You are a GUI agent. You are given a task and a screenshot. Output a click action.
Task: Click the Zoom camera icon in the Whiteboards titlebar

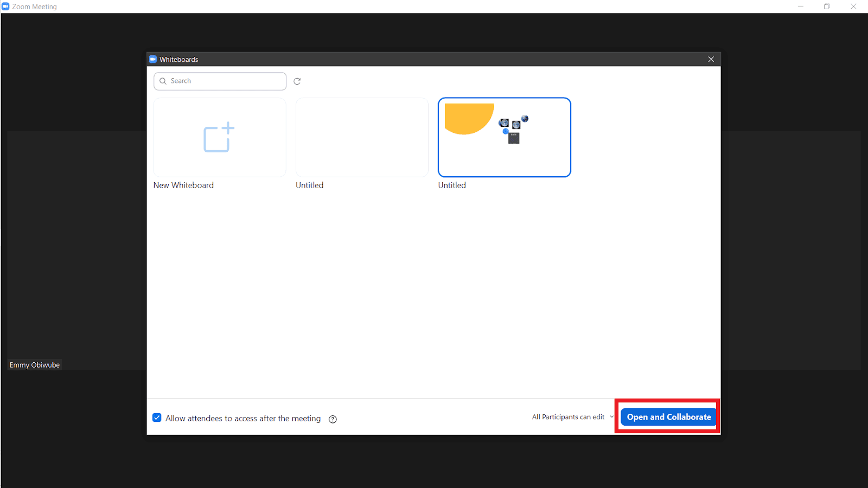(152, 59)
